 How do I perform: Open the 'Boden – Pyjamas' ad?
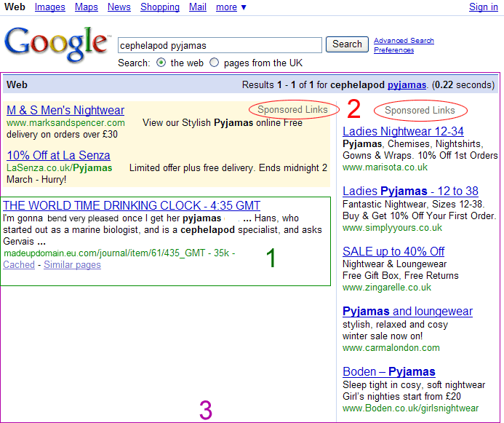[x=389, y=371]
